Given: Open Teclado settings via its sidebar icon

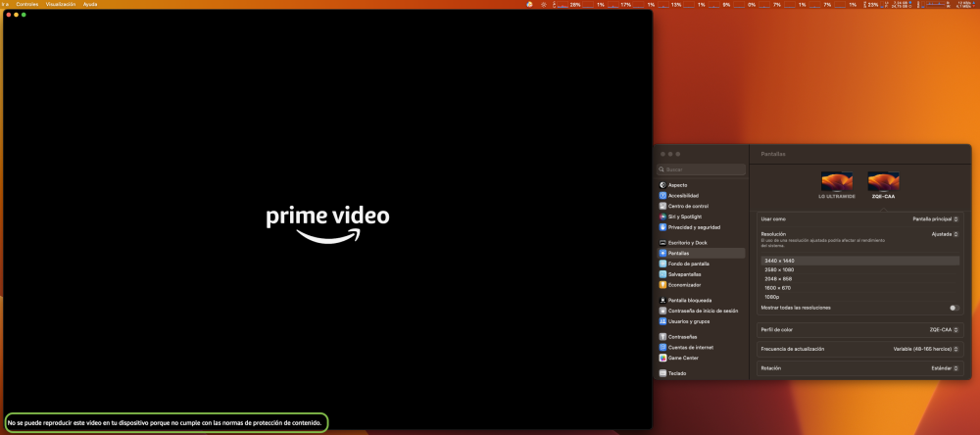Looking at the screenshot, I should coord(662,373).
